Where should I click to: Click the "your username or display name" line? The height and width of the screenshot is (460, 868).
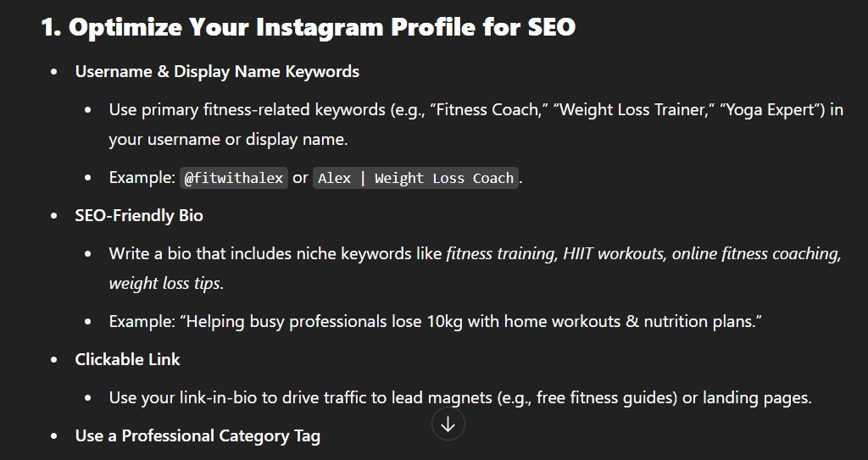[x=228, y=139]
